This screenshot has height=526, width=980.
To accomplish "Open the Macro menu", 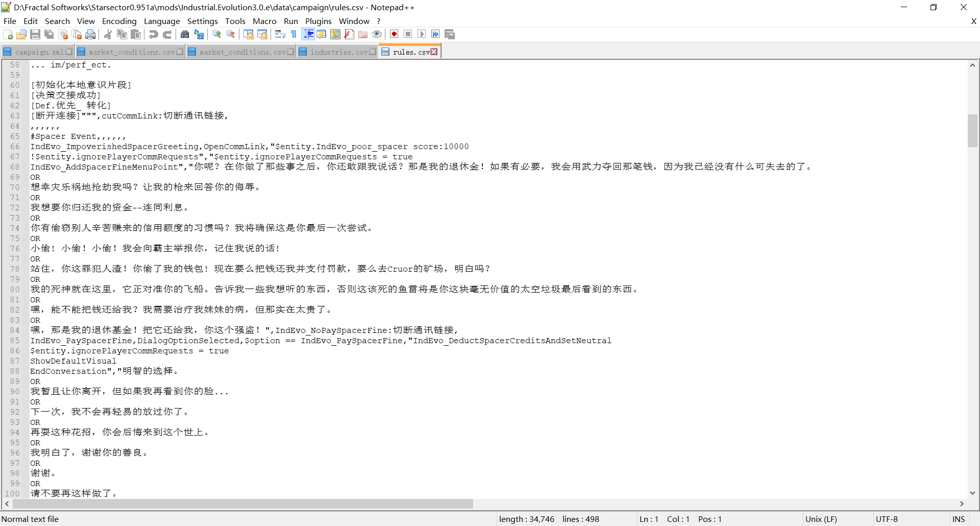I will coord(264,21).
